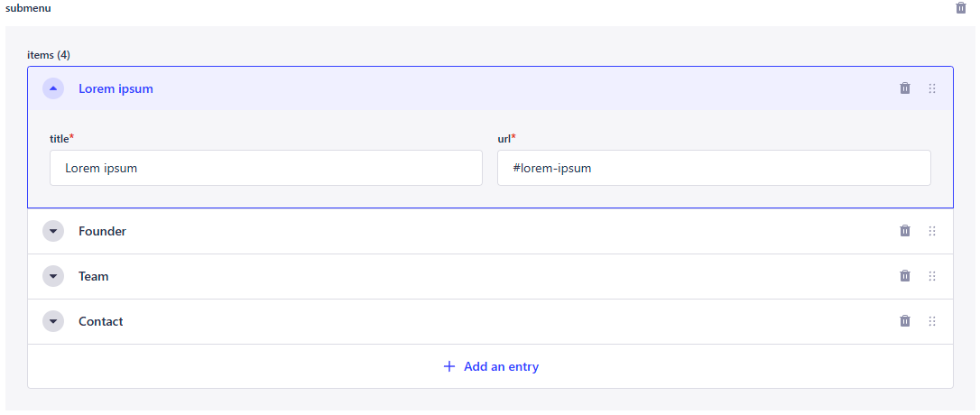The image size is (980, 415).
Task: Click the plus icon beside Add an entry
Action: (449, 366)
